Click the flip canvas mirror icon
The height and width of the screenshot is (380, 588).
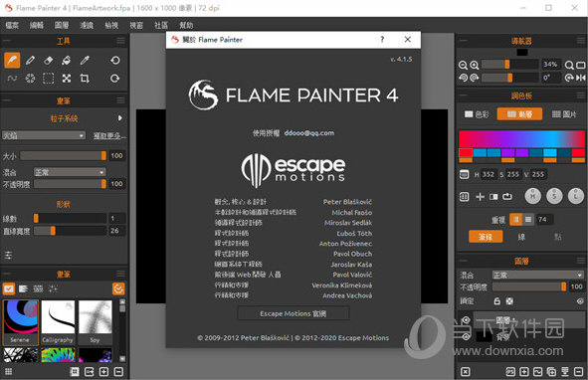pyautogui.click(x=580, y=78)
